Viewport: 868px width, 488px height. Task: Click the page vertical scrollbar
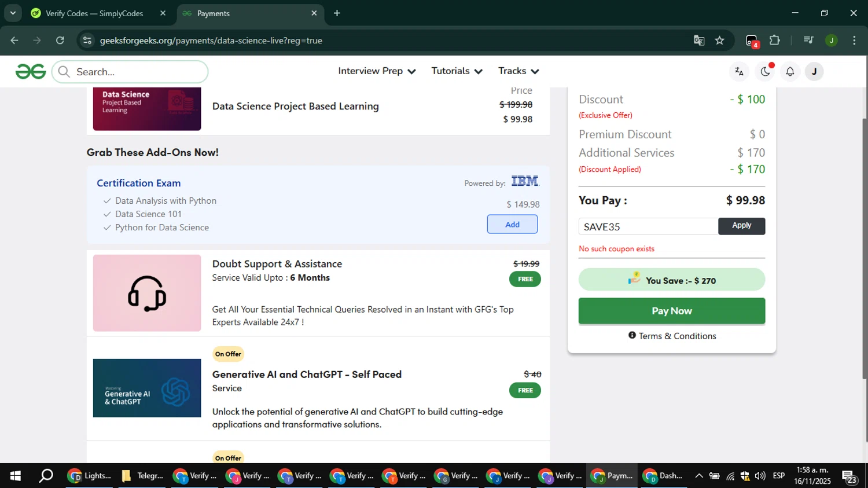[865, 249]
